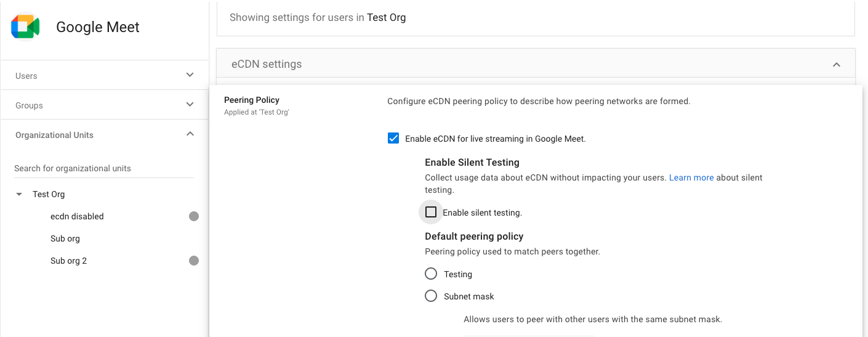Collapse the eCDN settings panel chevron
Viewport: 868px width, 337px height.
tap(836, 64)
